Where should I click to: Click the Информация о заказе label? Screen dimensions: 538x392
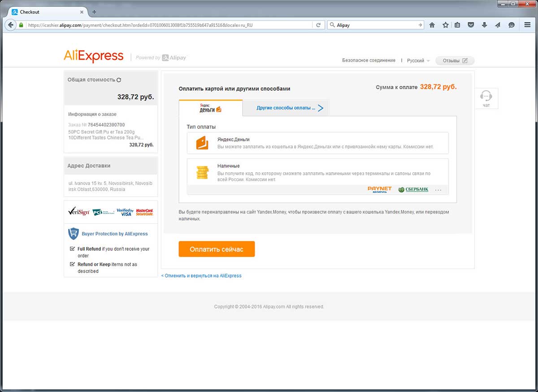(x=92, y=114)
